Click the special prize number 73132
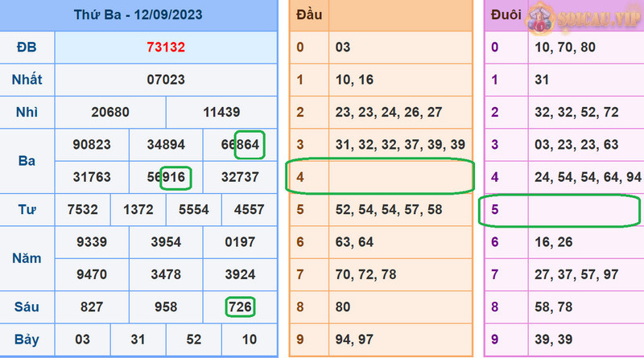The width and height of the screenshot is (644, 358). pyautogui.click(x=166, y=47)
